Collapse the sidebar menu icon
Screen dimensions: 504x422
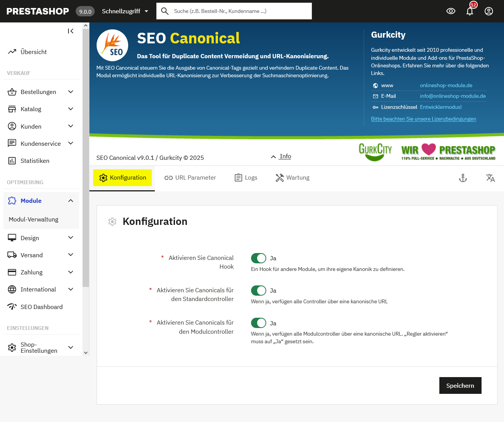71,31
